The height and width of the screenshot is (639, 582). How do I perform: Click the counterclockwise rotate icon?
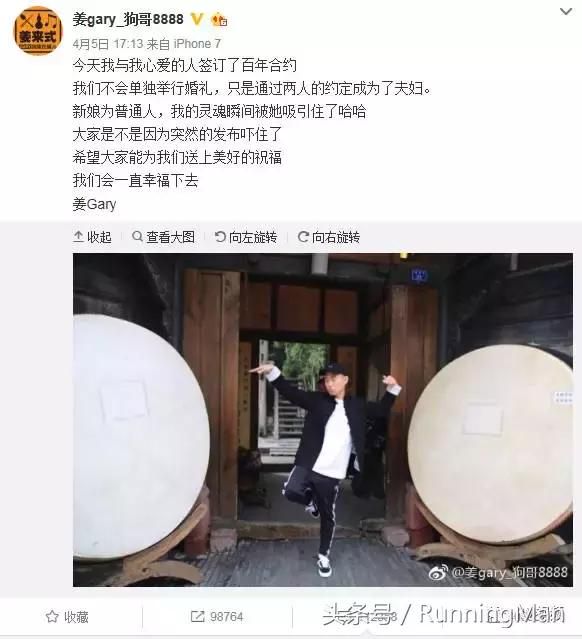pos(220,236)
